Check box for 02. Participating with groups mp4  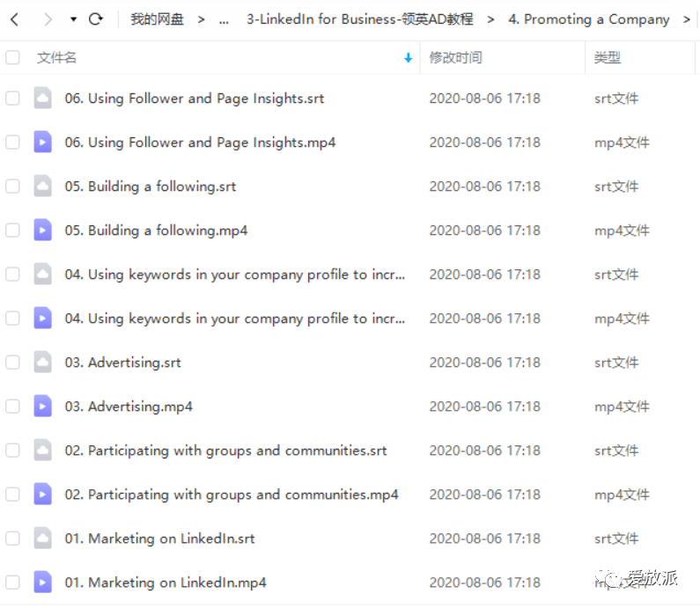(12, 494)
